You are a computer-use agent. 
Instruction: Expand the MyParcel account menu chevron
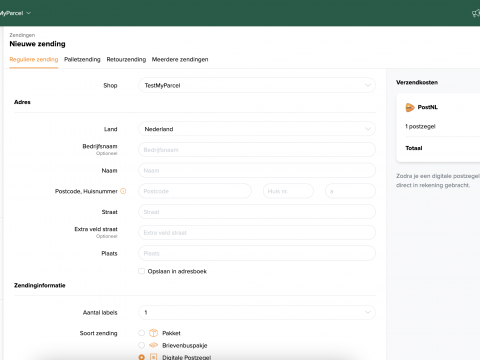pos(29,13)
